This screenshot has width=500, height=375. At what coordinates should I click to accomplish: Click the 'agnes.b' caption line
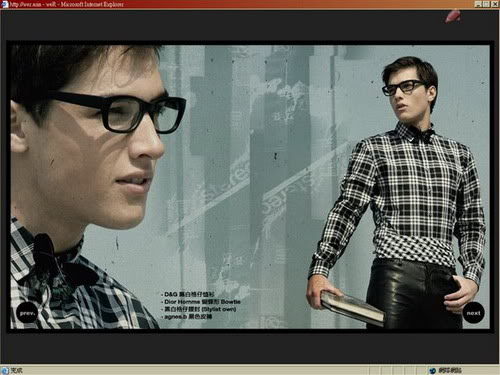point(187,316)
